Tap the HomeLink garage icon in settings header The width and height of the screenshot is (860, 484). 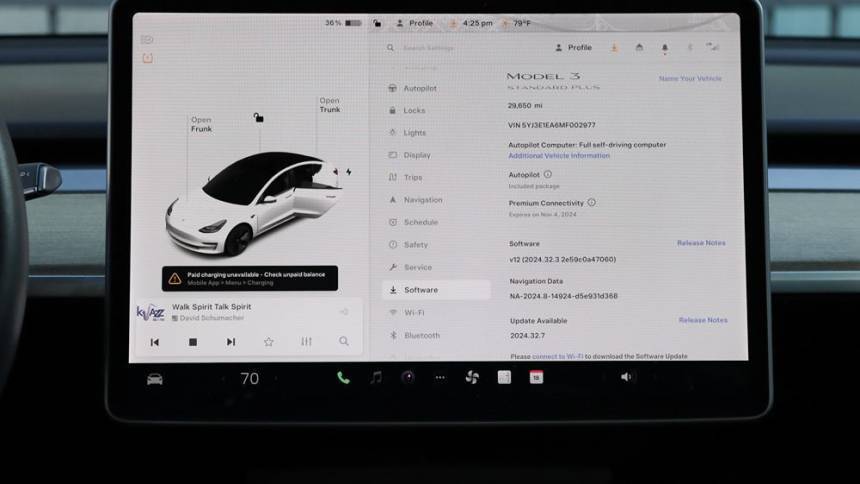tap(639, 48)
